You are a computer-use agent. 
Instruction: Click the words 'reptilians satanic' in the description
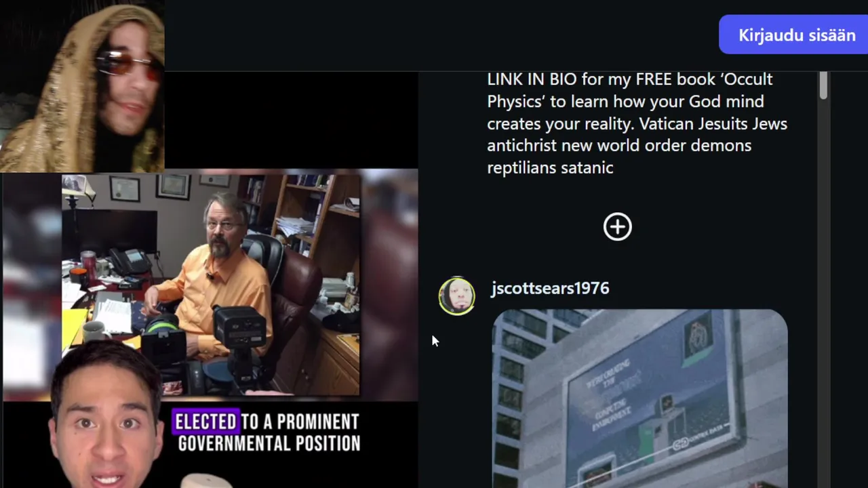pyautogui.click(x=550, y=168)
